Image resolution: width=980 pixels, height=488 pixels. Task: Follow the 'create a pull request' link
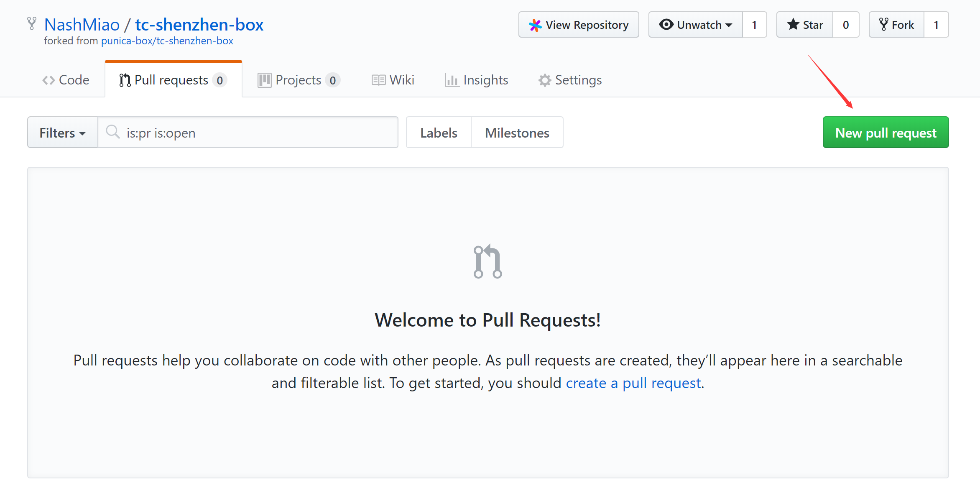point(633,383)
